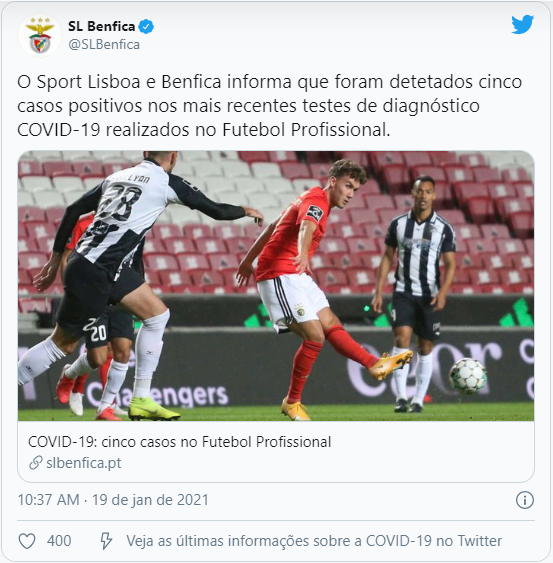Open Veja as últimas informações COVID-19 link
The height and width of the screenshot is (563, 553).
tap(314, 541)
